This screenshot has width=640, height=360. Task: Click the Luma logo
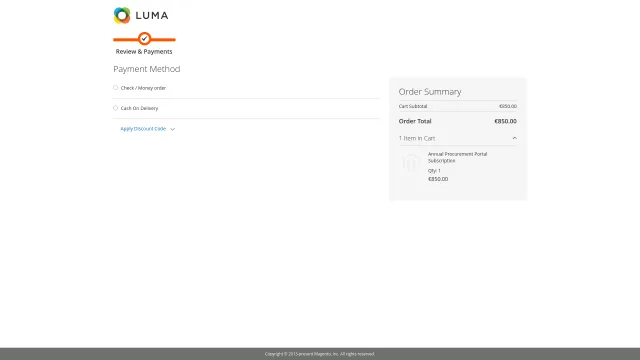click(141, 16)
